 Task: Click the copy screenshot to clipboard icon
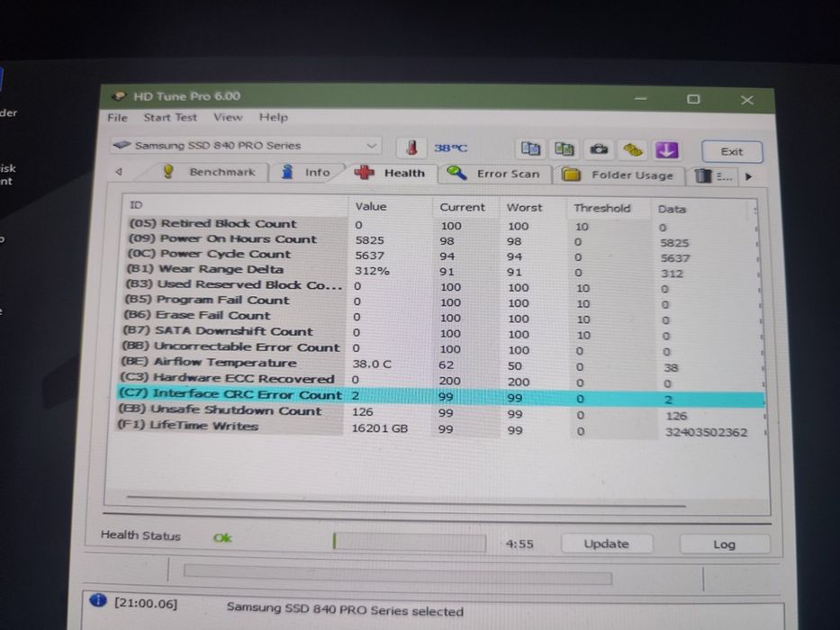(x=565, y=148)
